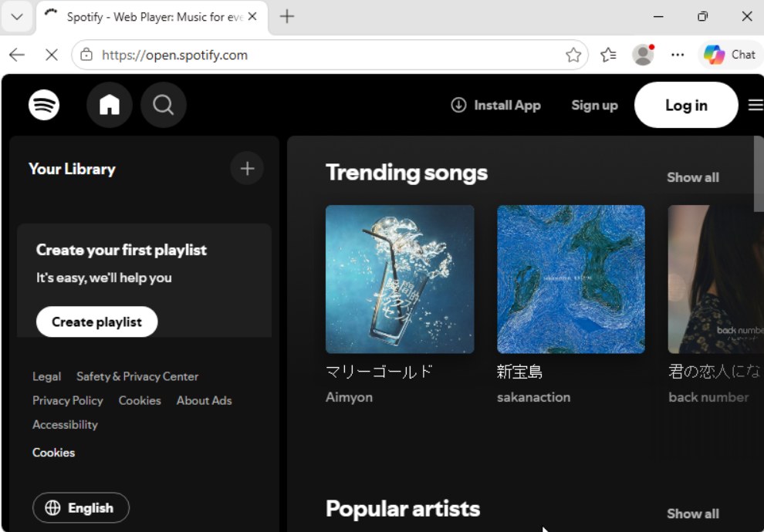View site information lock icon
The height and width of the screenshot is (532, 764).
86,55
